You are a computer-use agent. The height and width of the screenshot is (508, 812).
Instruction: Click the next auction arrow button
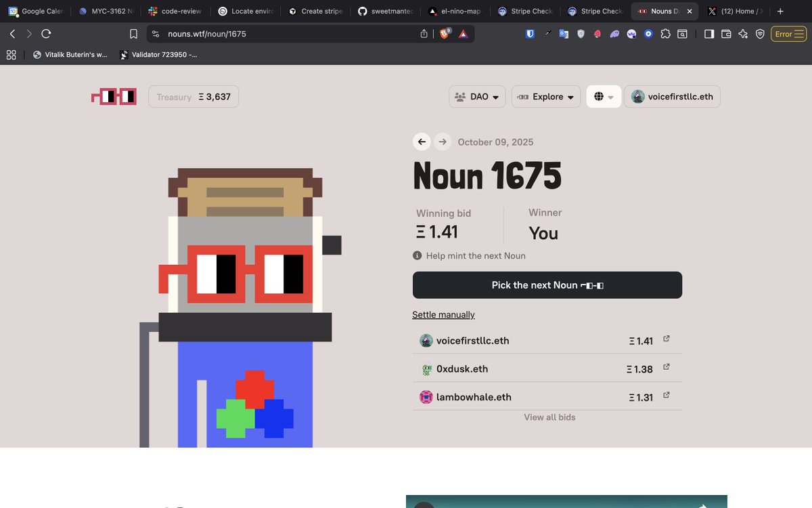coord(443,142)
